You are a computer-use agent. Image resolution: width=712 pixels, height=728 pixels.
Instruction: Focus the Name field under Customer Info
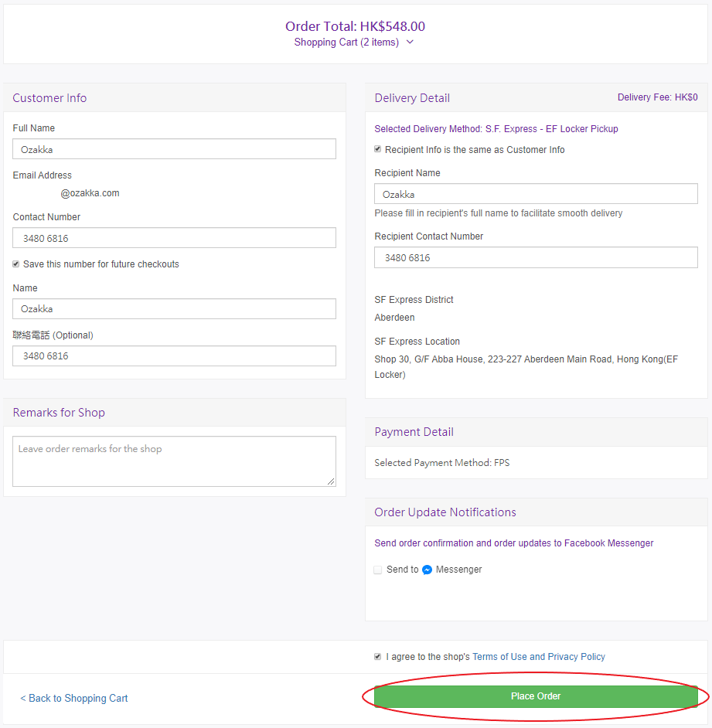[x=174, y=309]
